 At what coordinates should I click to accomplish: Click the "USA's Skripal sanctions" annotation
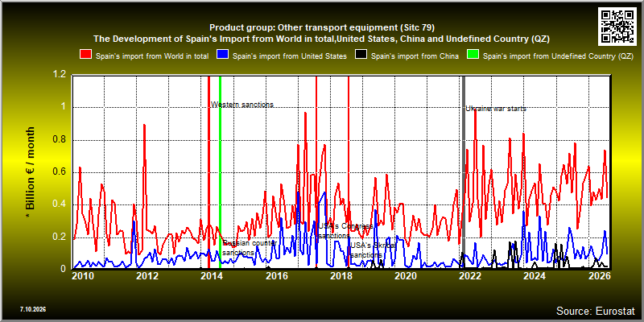pos(374,250)
